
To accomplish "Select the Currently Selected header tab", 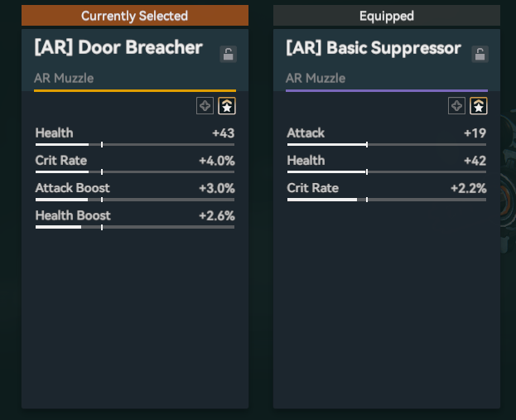I will tap(134, 16).
